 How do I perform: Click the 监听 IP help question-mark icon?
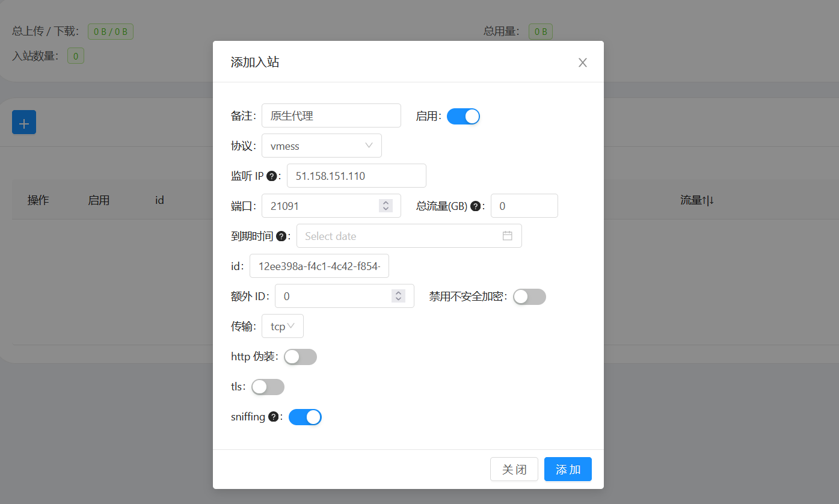click(x=271, y=176)
